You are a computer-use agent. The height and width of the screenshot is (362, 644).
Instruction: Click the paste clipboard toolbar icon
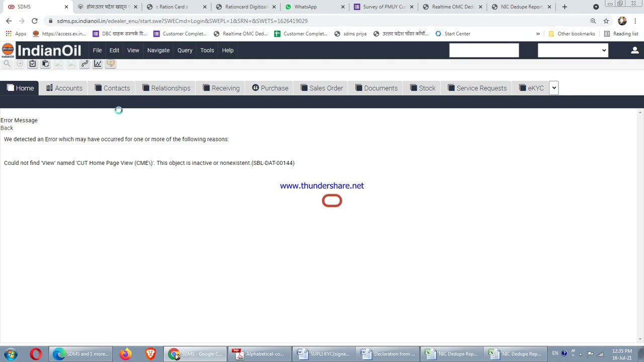[45, 64]
